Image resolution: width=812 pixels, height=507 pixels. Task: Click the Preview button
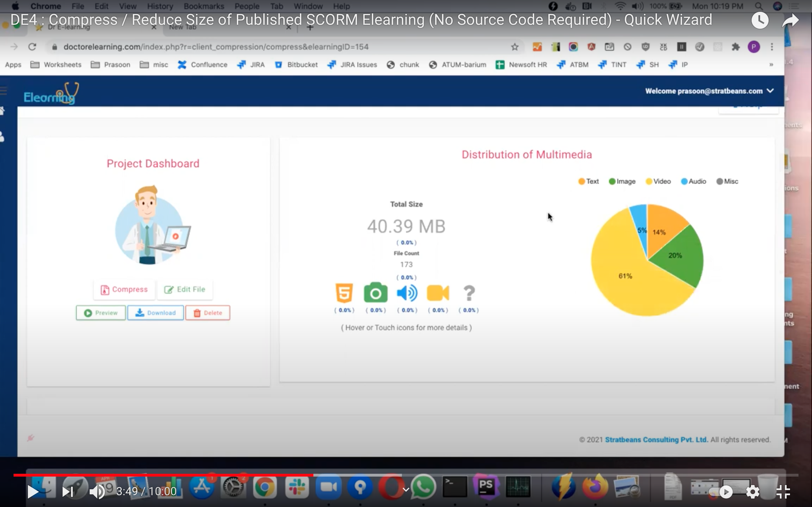[100, 313]
